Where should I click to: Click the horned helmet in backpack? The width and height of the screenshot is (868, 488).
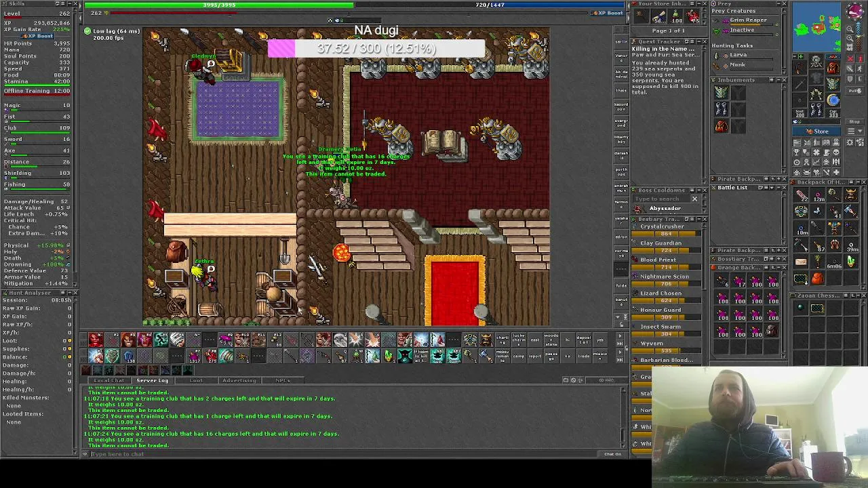(x=851, y=195)
